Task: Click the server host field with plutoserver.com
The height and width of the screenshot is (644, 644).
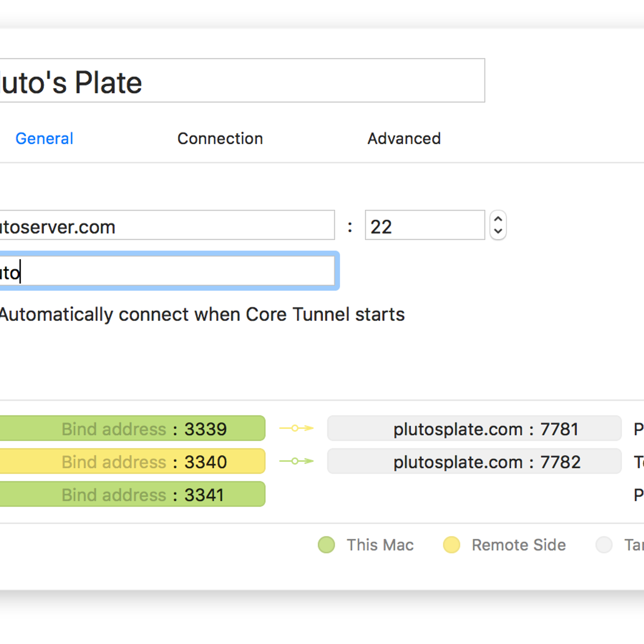Action: pos(167,225)
